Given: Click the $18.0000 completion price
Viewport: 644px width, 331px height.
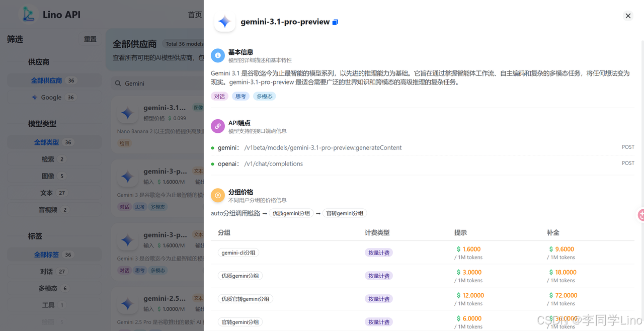Looking at the screenshot, I should pos(562,272).
